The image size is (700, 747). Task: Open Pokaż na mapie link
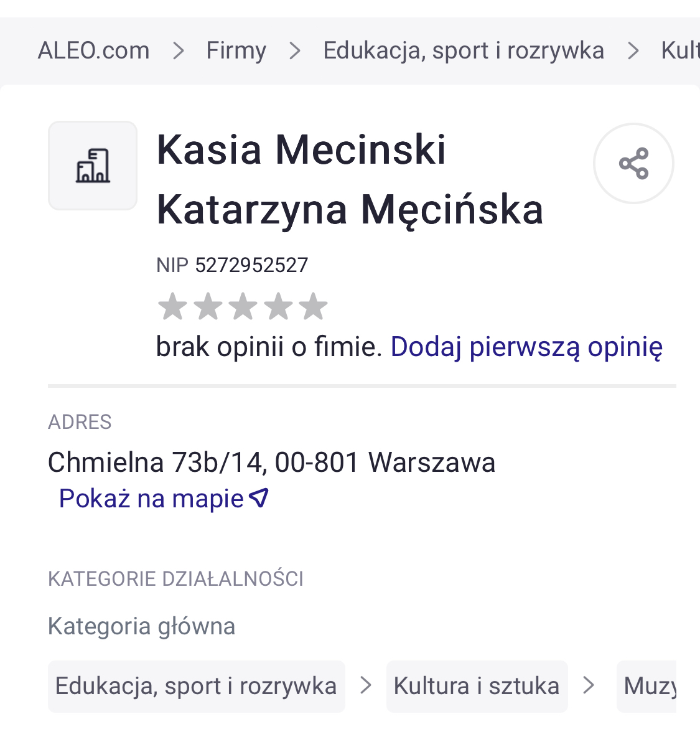[151, 499]
